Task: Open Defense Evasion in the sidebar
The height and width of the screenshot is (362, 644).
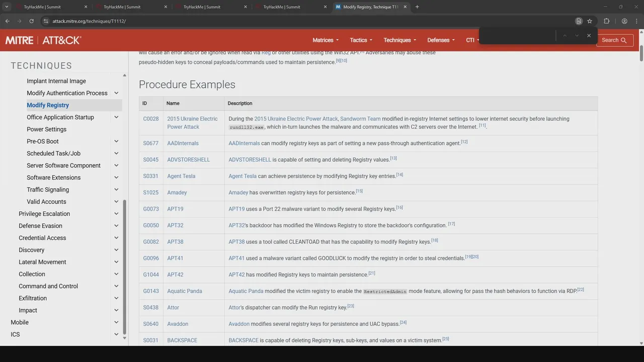Action: tap(40, 226)
